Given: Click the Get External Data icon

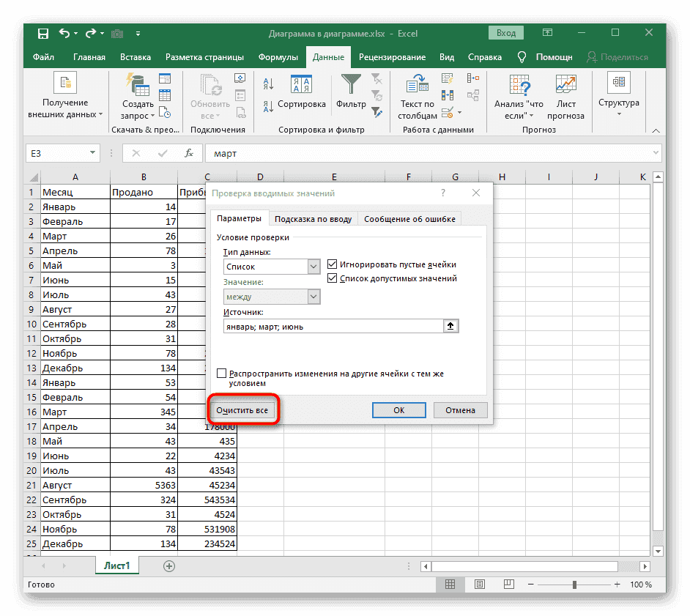Looking at the screenshot, I should click(64, 85).
